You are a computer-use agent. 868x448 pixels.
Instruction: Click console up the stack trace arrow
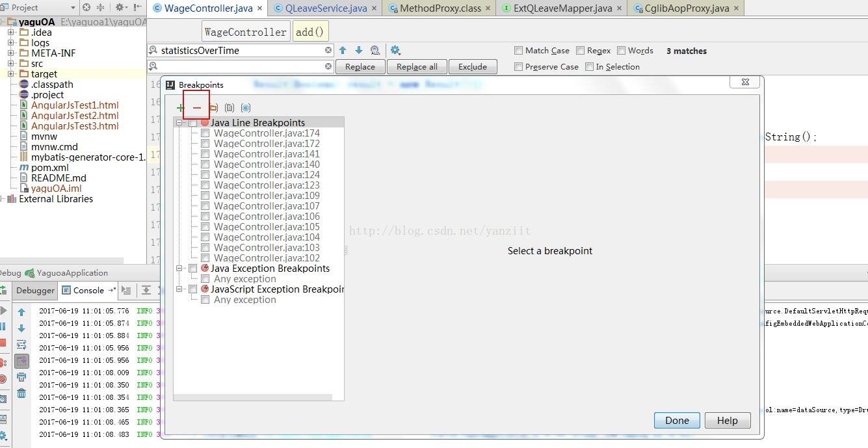pos(21,313)
